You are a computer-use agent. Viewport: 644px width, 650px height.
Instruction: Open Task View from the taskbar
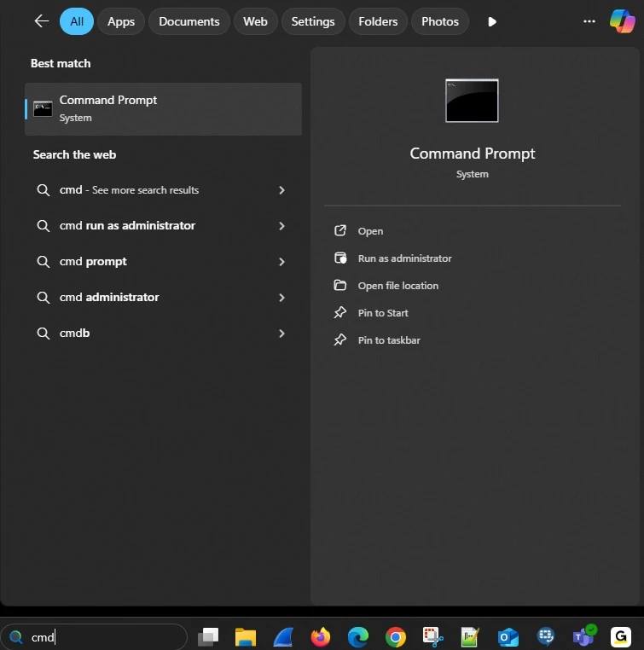point(208,636)
